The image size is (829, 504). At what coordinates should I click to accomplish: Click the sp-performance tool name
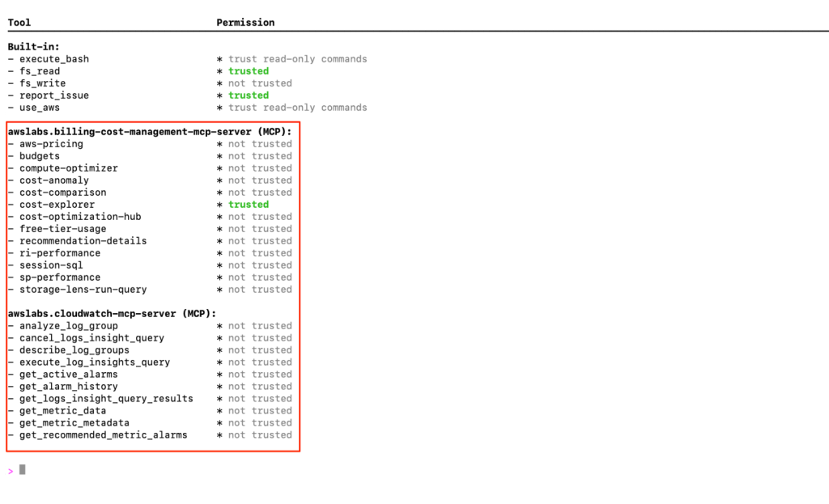pyautogui.click(x=60, y=277)
